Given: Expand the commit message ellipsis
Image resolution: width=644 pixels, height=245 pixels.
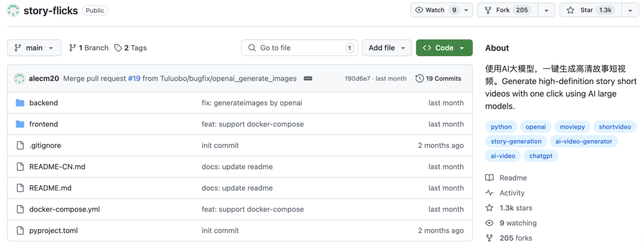Looking at the screenshot, I should click(308, 79).
